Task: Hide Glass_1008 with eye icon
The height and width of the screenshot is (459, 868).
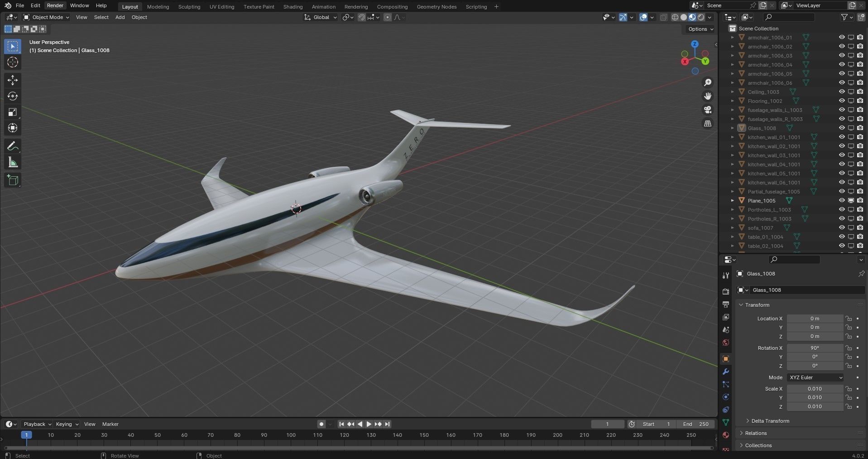Action: [841, 128]
